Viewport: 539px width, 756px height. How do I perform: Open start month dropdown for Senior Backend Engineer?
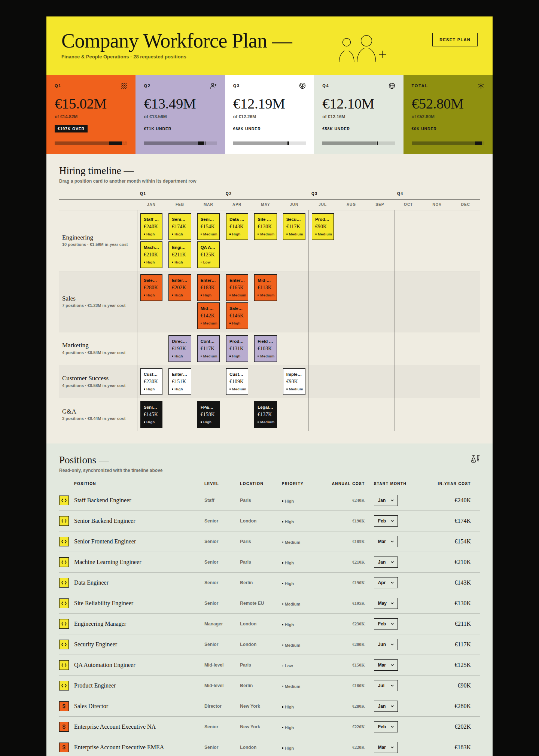386,521
